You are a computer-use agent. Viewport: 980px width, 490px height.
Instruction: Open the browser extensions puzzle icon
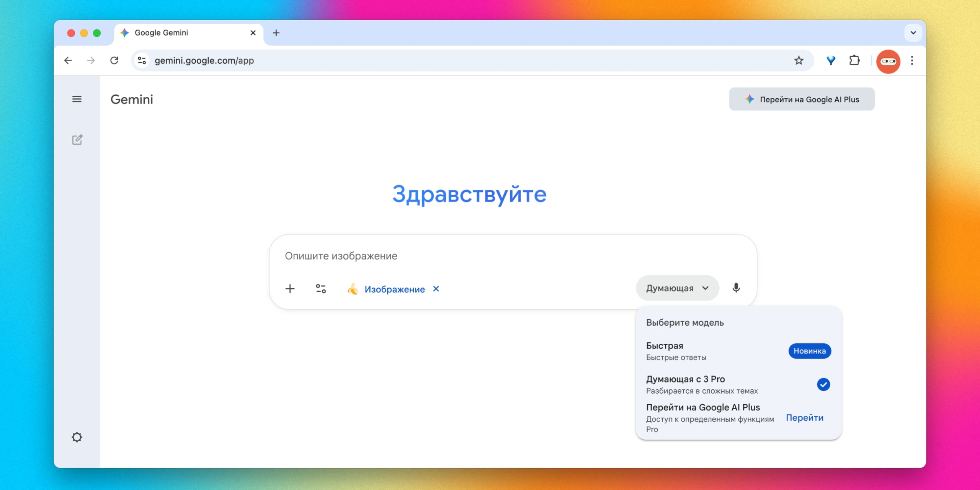pos(855,60)
